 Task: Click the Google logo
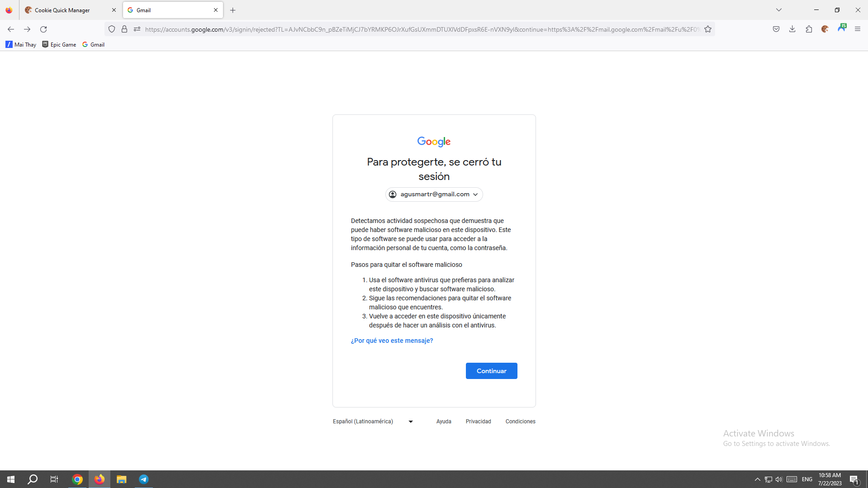(x=434, y=142)
